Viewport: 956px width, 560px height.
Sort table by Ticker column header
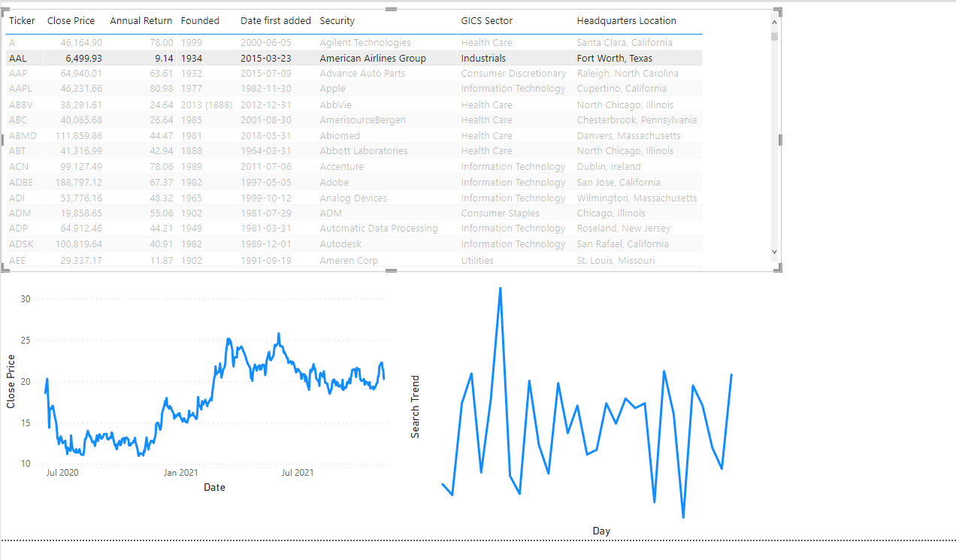pos(22,21)
